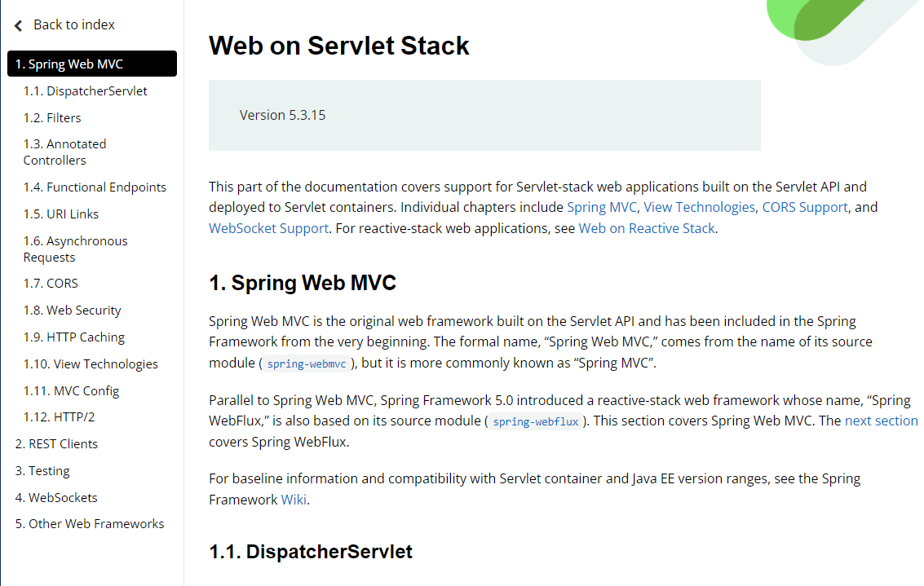Viewport: 924px width, 586px height.
Task: Open '5. Other Web Frameworks' chapter
Action: coord(89,523)
